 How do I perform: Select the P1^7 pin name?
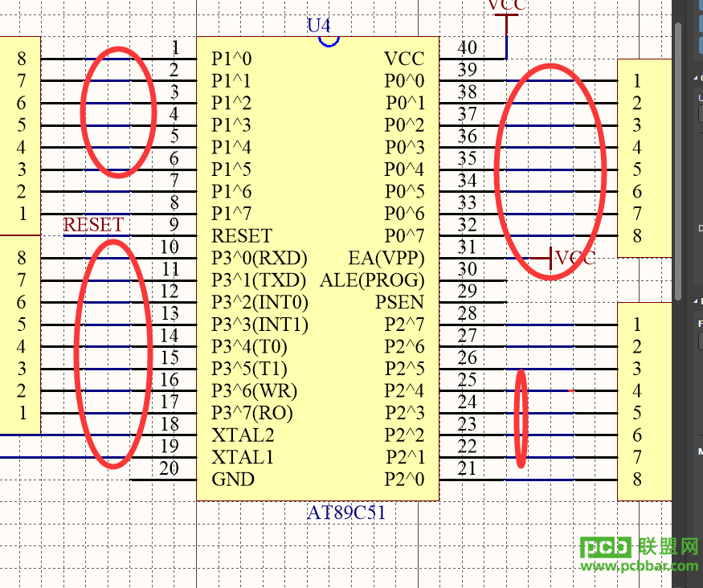(x=231, y=214)
